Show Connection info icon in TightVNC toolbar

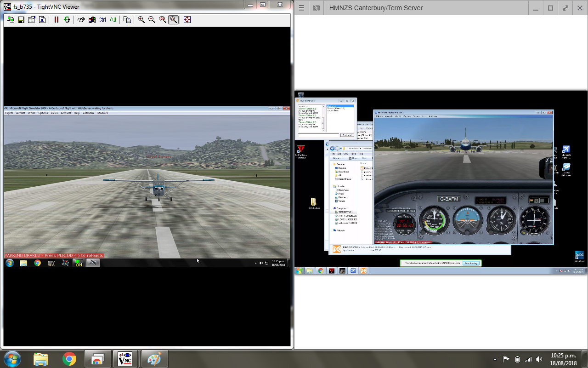(42, 20)
